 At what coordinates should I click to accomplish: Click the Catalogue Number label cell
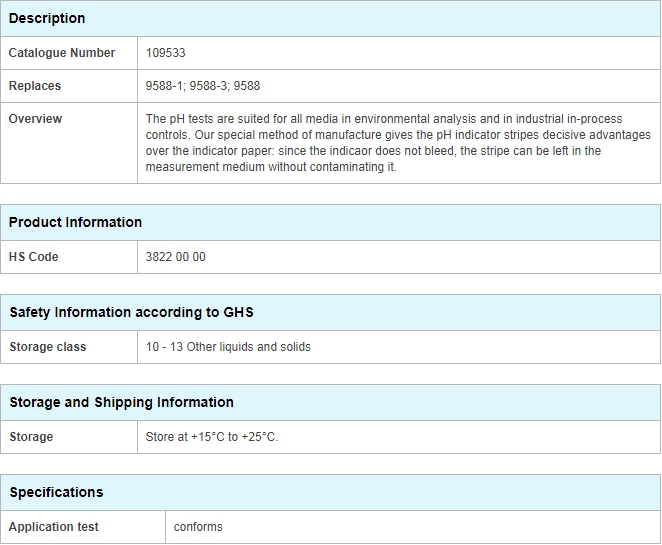point(69,53)
